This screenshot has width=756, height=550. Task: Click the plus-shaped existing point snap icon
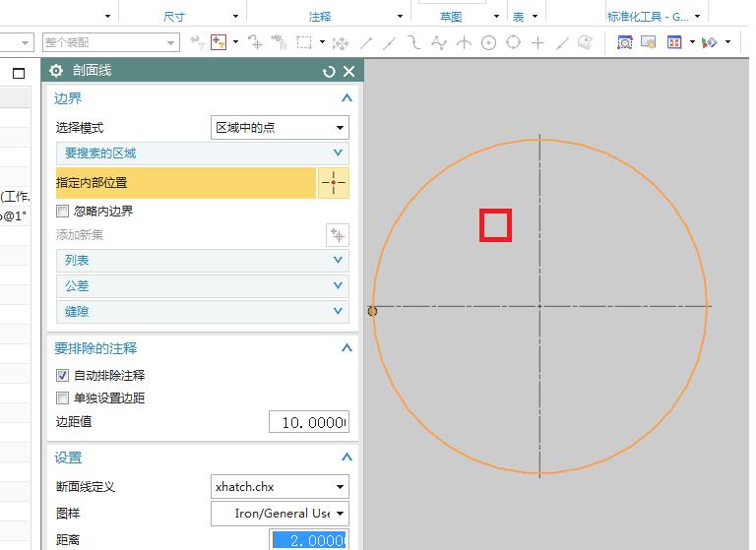coord(537,43)
